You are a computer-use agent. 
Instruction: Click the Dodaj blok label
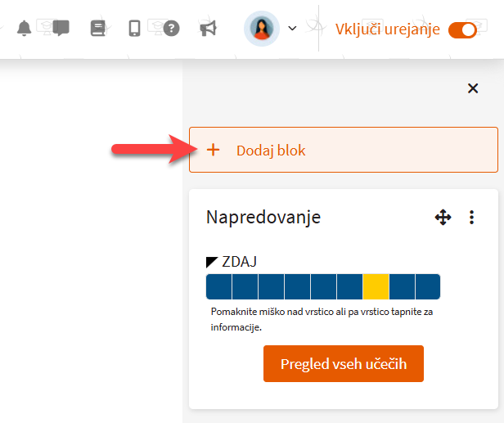click(270, 151)
